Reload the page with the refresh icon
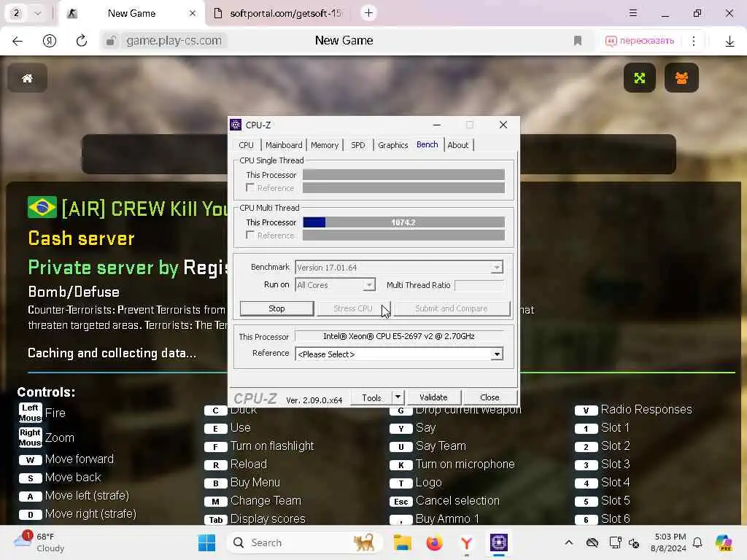747x560 pixels. [x=82, y=41]
